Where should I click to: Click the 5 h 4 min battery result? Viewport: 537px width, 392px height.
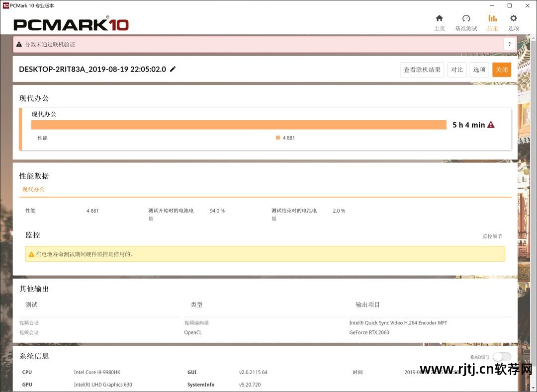tap(468, 125)
